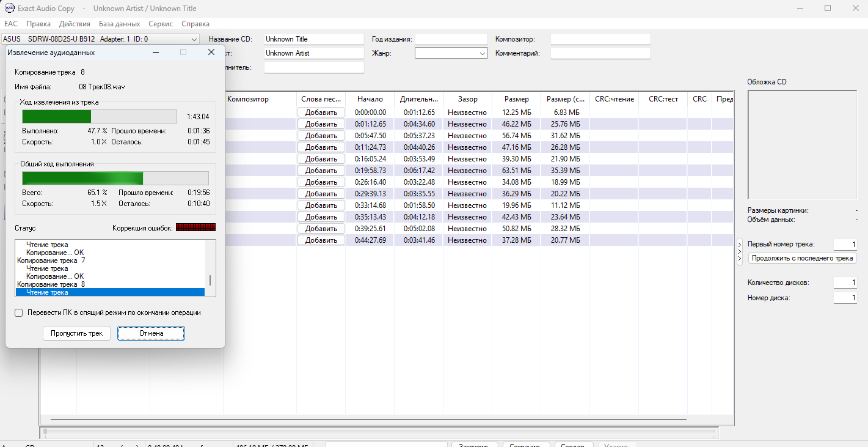Viewport: 868px width, 447px height.
Task: Enable sleep mode after operation checkbox
Action: tap(19, 312)
